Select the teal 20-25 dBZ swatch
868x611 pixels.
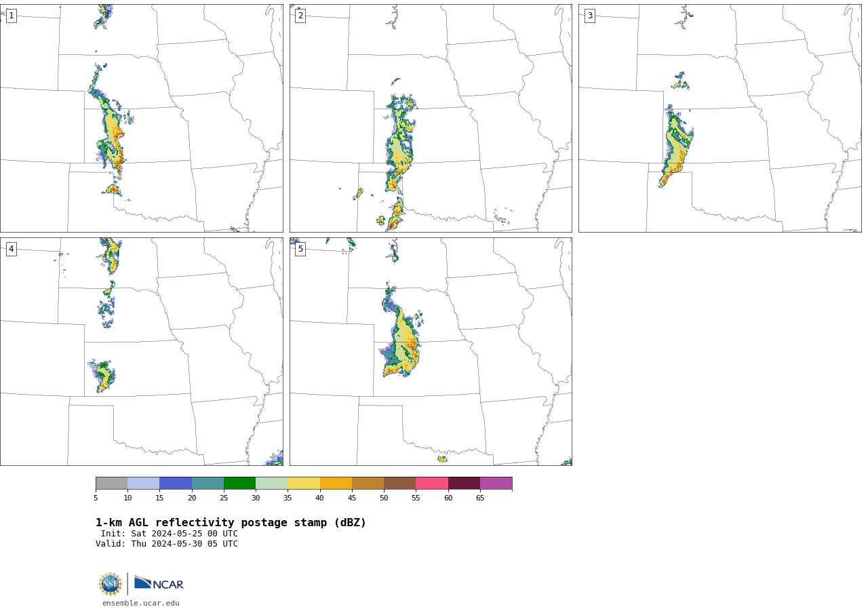point(208,483)
